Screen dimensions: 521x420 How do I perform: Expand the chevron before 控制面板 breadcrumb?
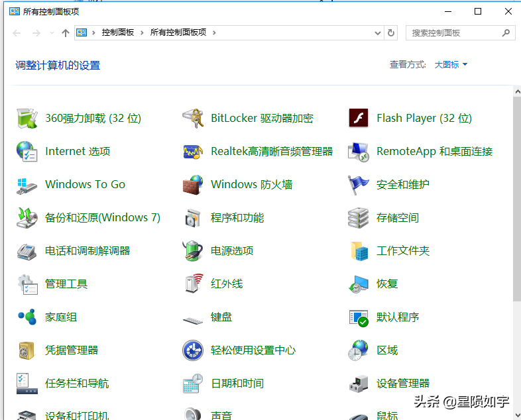pos(93,32)
